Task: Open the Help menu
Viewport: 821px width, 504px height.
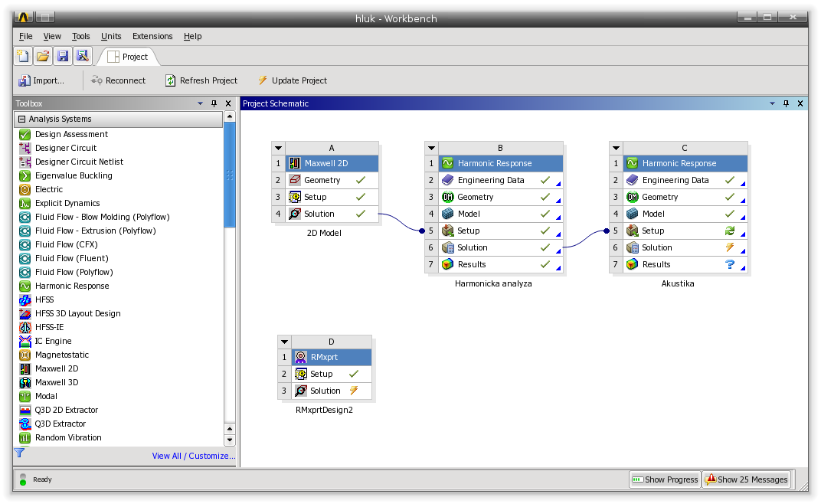Action: coord(193,36)
